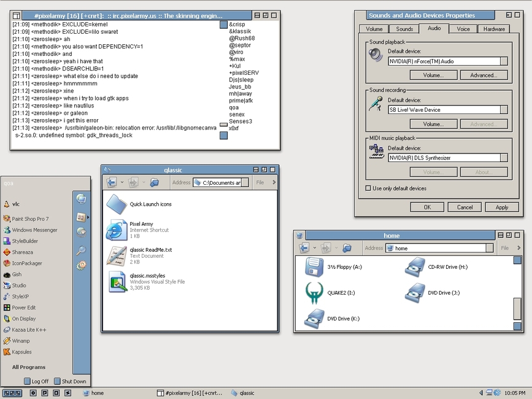
Task: Select user +pixelSERV in the nick list
Action: (x=244, y=73)
